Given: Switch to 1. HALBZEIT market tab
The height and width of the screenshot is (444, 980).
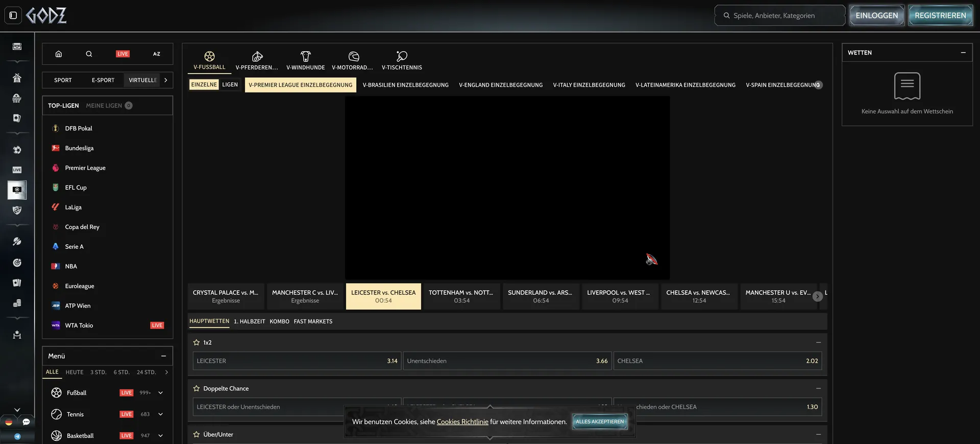Looking at the screenshot, I should (250, 321).
